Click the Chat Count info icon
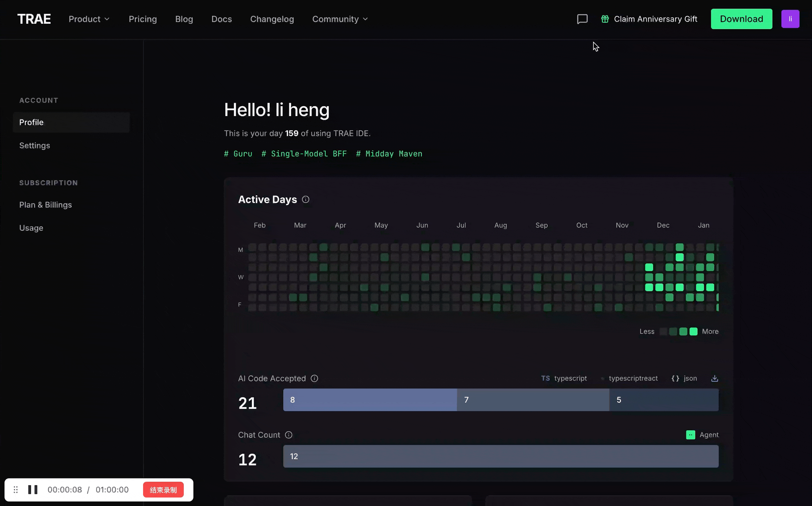This screenshot has height=506, width=812. [288, 435]
